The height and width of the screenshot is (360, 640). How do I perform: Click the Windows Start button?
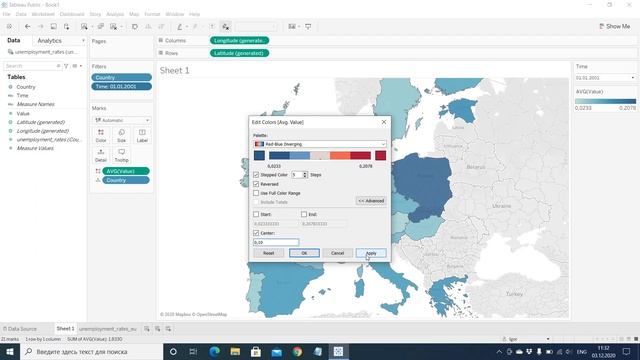tap(10, 351)
